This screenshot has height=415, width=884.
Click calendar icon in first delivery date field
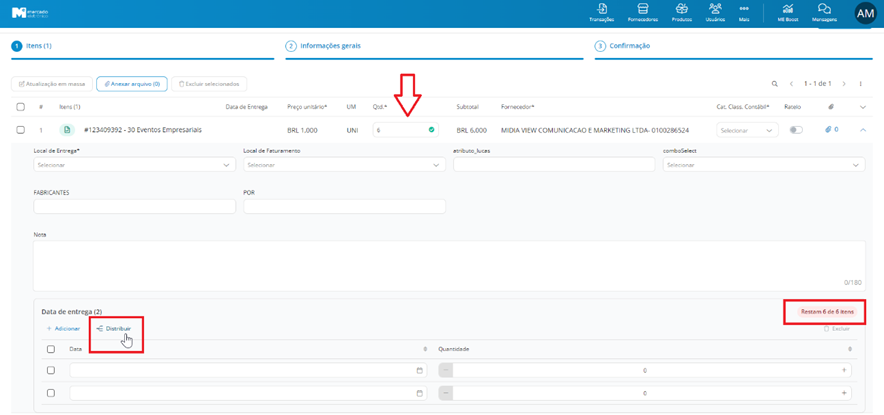click(419, 370)
